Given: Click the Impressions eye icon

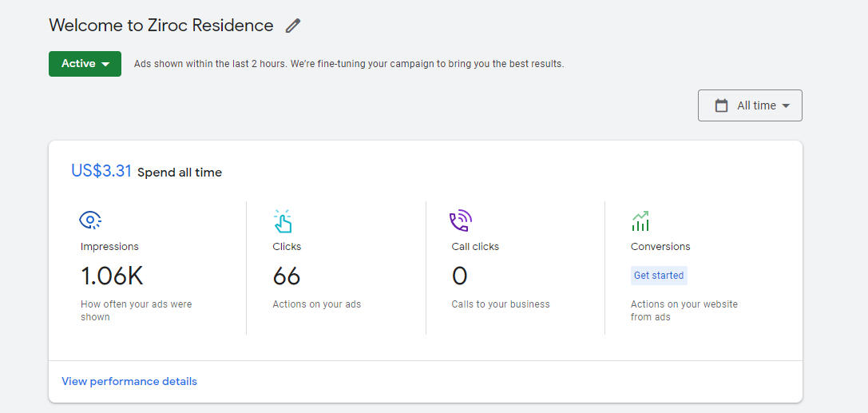Looking at the screenshot, I should point(90,220).
